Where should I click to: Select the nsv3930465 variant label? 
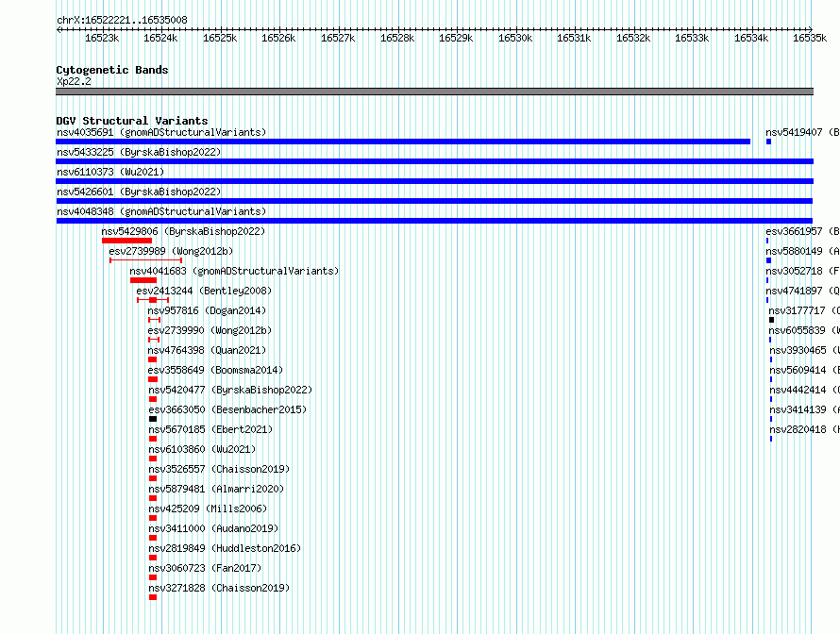(804, 350)
